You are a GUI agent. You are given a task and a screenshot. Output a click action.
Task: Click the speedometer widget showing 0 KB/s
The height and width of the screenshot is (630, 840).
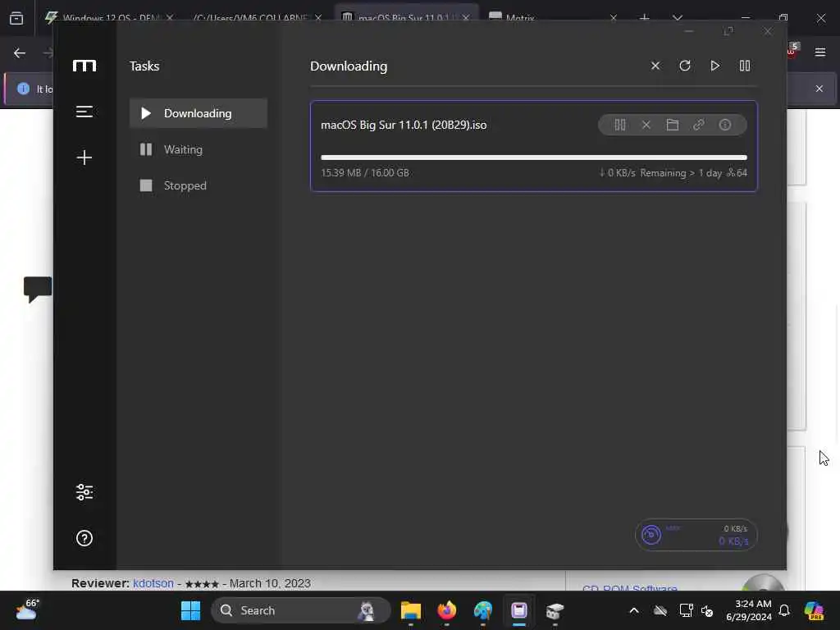coord(696,535)
